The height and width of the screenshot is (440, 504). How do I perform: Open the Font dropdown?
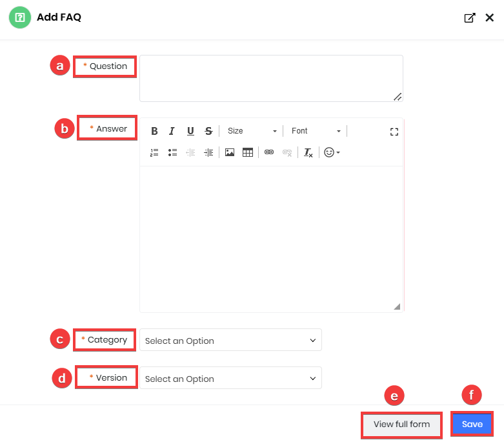pyautogui.click(x=316, y=131)
